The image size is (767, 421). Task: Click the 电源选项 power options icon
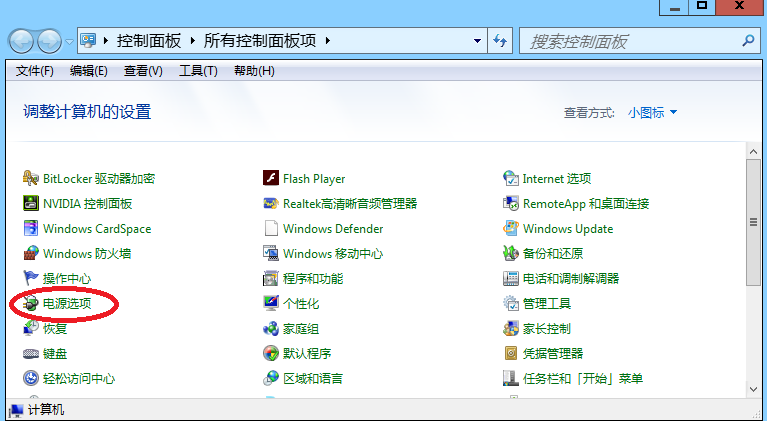point(31,304)
